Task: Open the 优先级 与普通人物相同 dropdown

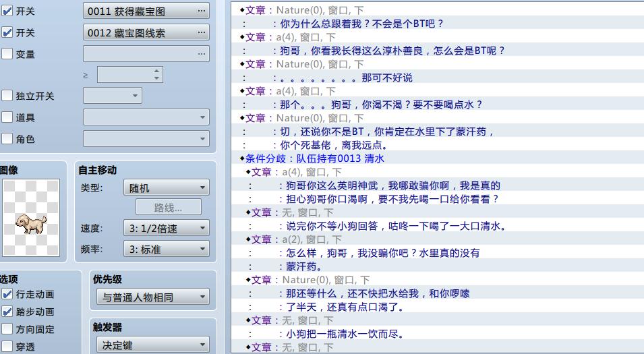Action: point(153,297)
